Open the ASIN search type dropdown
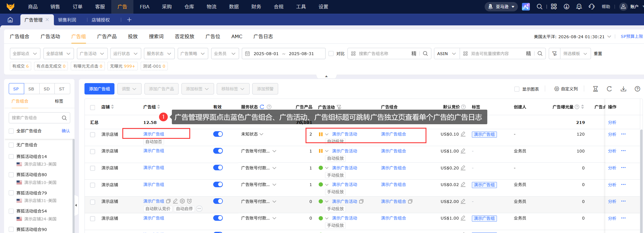Screen dimensions: 644x233 pyautogui.click(x=447, y=54)
